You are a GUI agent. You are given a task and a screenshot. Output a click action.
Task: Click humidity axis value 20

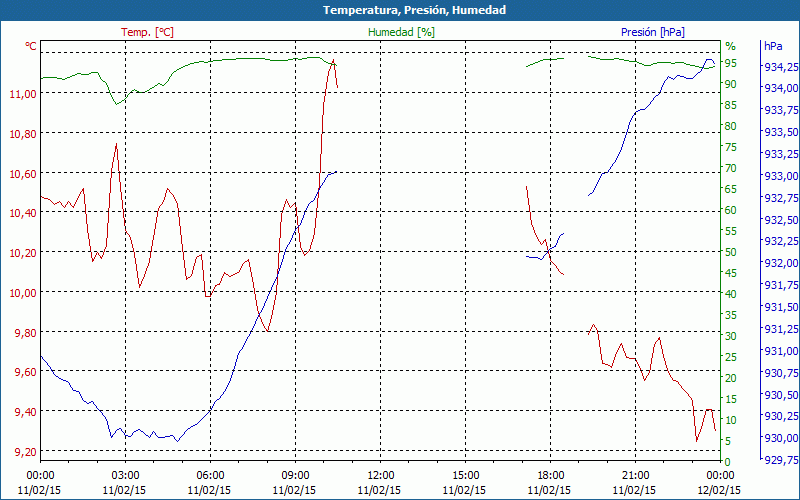(731, 378)
